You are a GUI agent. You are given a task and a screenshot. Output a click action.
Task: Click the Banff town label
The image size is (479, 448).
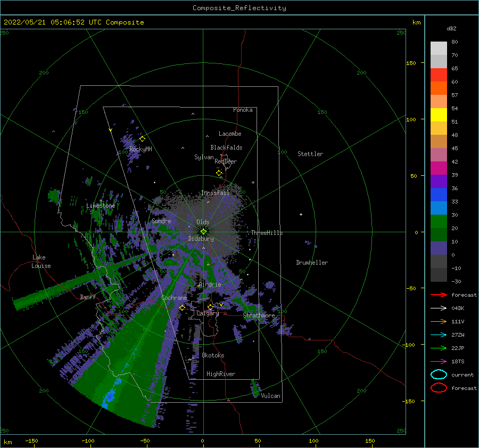(88, 297)
